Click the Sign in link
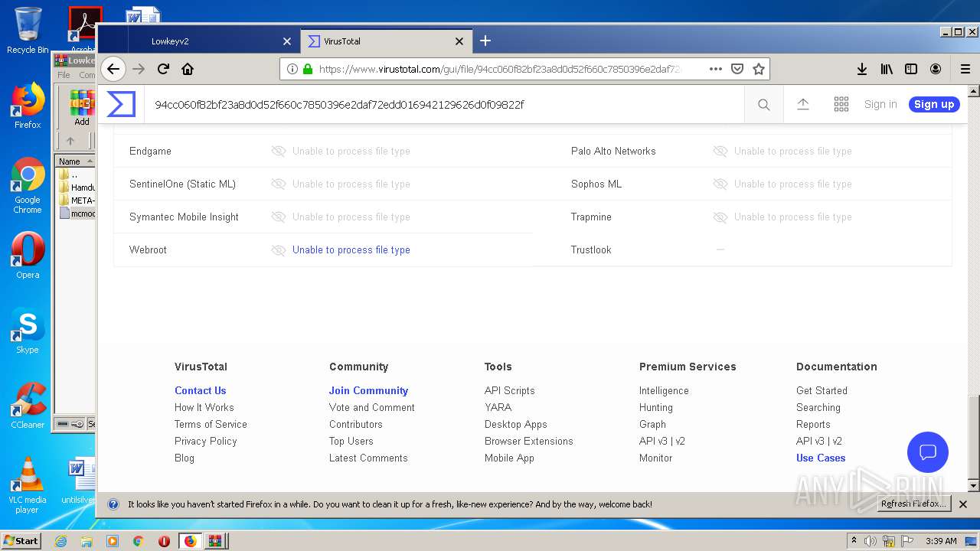The width and height of the screenshot is (980, 551). [x=880, y=104]
